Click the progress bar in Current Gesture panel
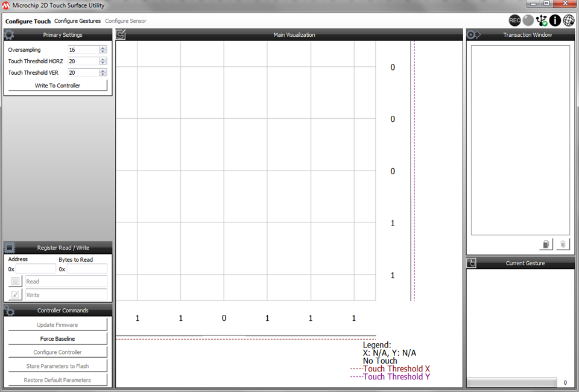579x392 pixels. click(511, 382)
